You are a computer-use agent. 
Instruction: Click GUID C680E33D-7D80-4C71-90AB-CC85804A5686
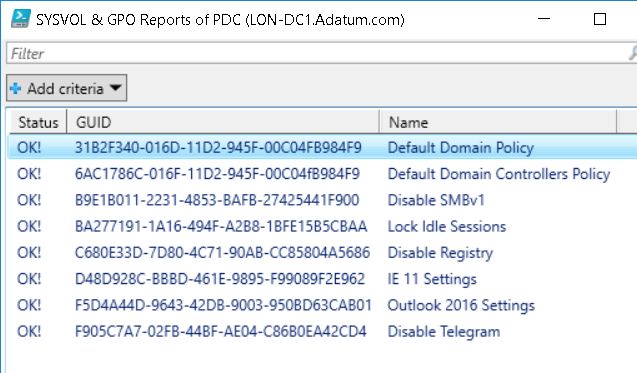coord(222,253)
